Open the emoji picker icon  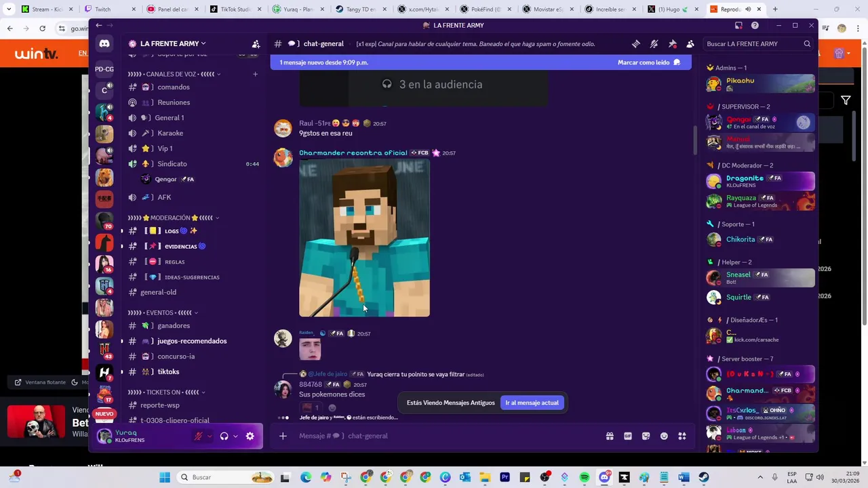[664, 436]
